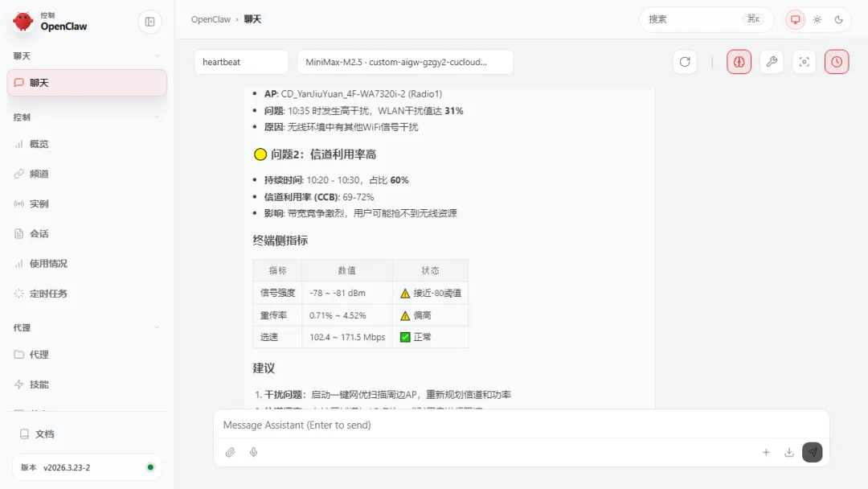Click the 使用情况 chart icon
The image size is (868, 489).
tap(18, 264)
